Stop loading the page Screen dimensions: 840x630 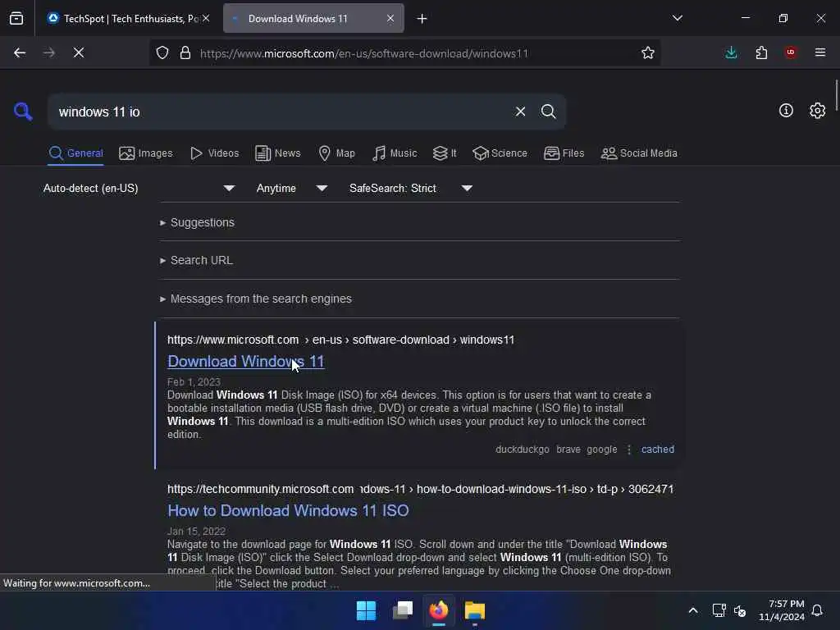(79, 52)
